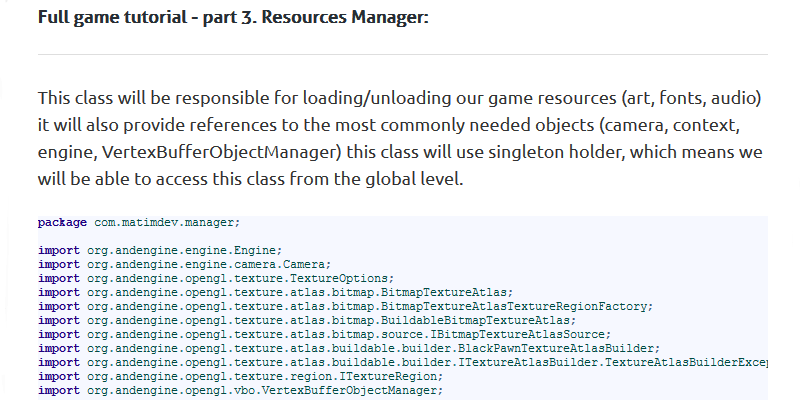Click the 'Full game tutorial - part 3' heading
This screenshot has height=400, width=800.
pyautogui.click(x=232, y=18)
